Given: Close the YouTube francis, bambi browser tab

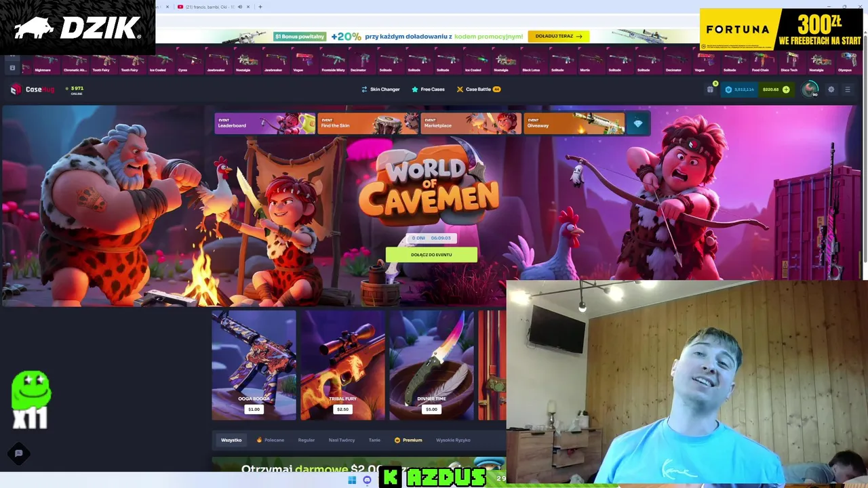Looking at the screenshot, I should click(x=248, y=7).
